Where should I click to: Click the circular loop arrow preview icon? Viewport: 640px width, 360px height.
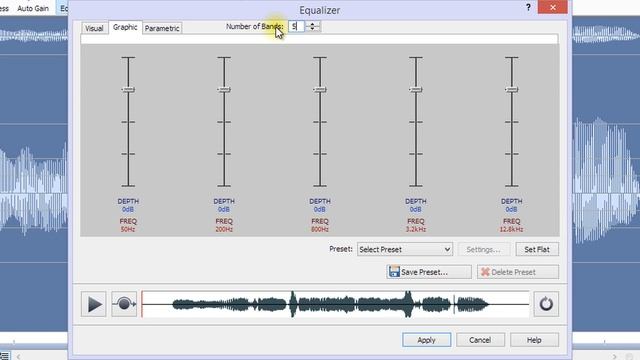tap(546, 304)
